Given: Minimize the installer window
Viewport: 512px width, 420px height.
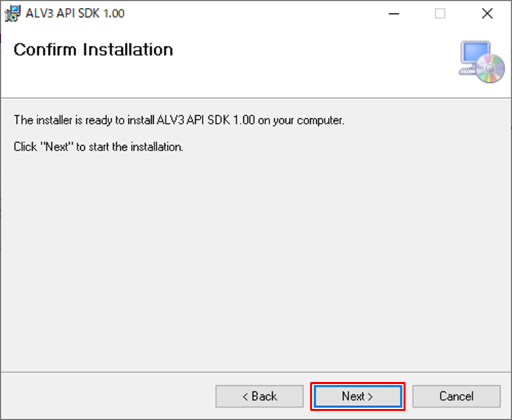Looking at the screenshot, I should (393, 13).
